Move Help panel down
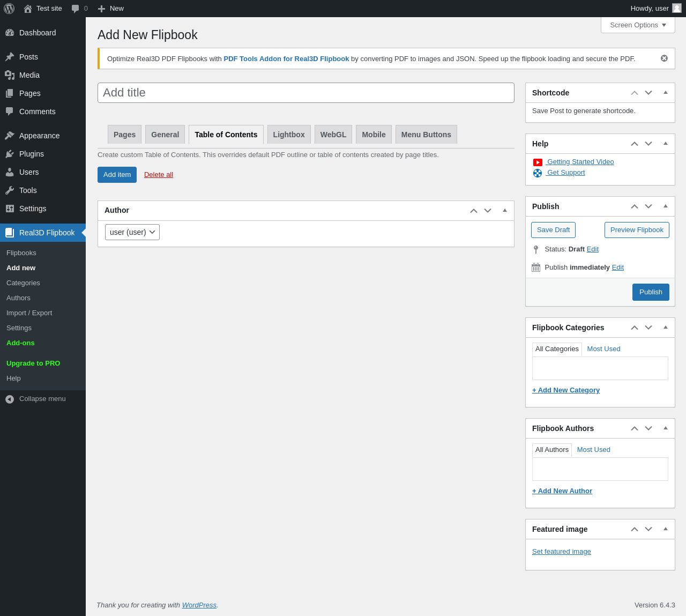Screen dimensions: 686x616 (648, 144)
